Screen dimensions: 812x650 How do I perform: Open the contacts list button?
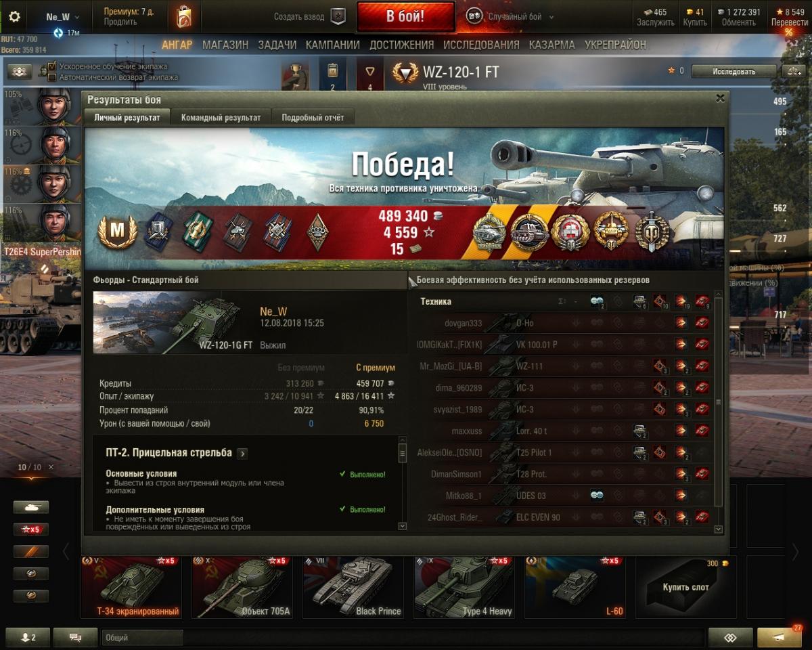pos(28,637)
